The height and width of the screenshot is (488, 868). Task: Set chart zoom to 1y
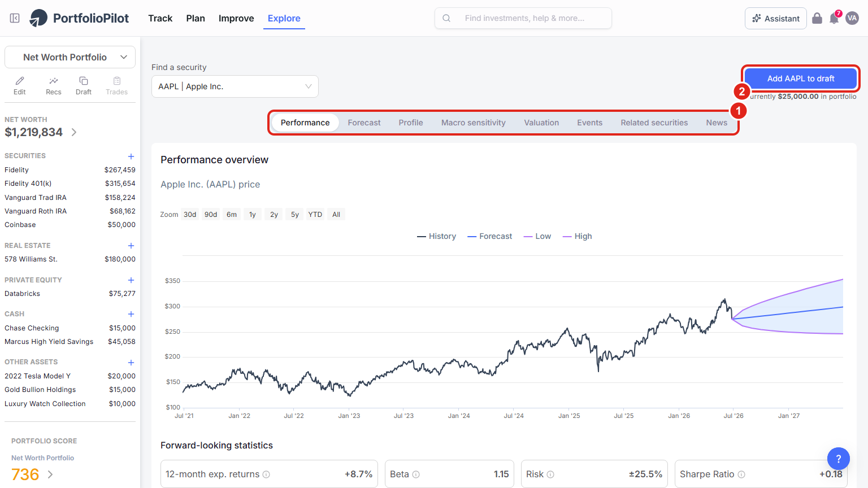point(253,215)
